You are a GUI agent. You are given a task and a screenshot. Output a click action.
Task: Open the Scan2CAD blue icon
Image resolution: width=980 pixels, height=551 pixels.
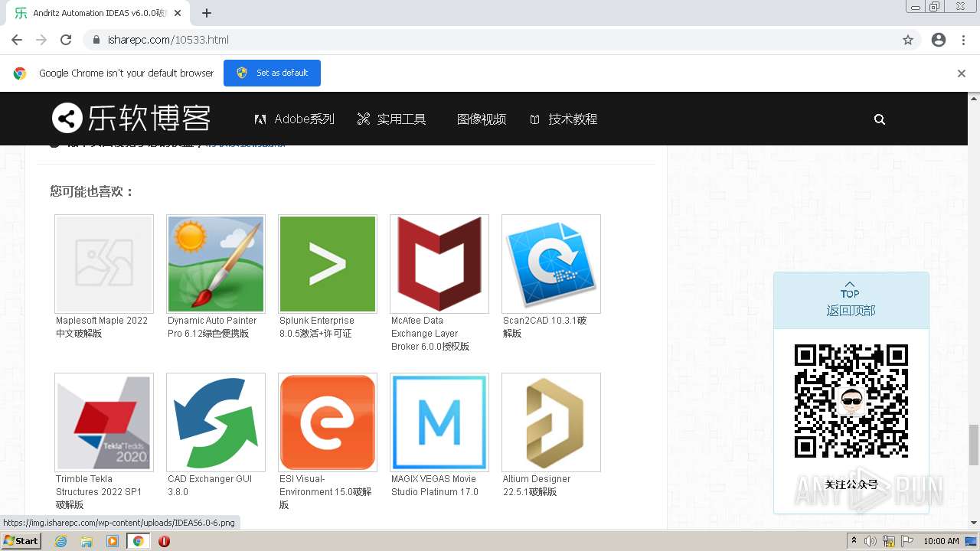point(551,264)
